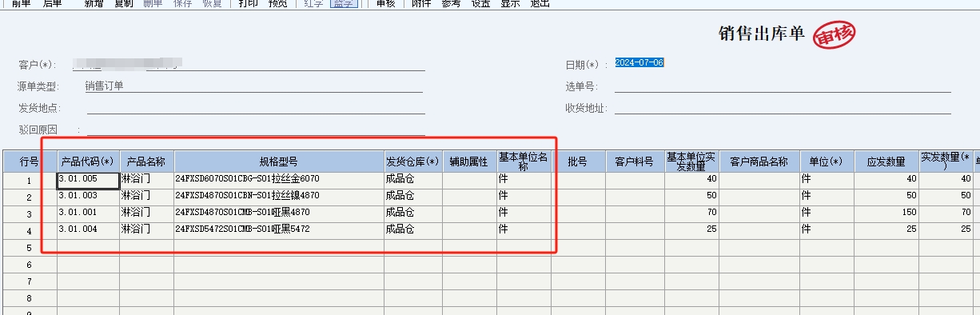This screenshot has height=315, width=980.
Task: Open the 设置 toolbar item
Action: (480, 3)
